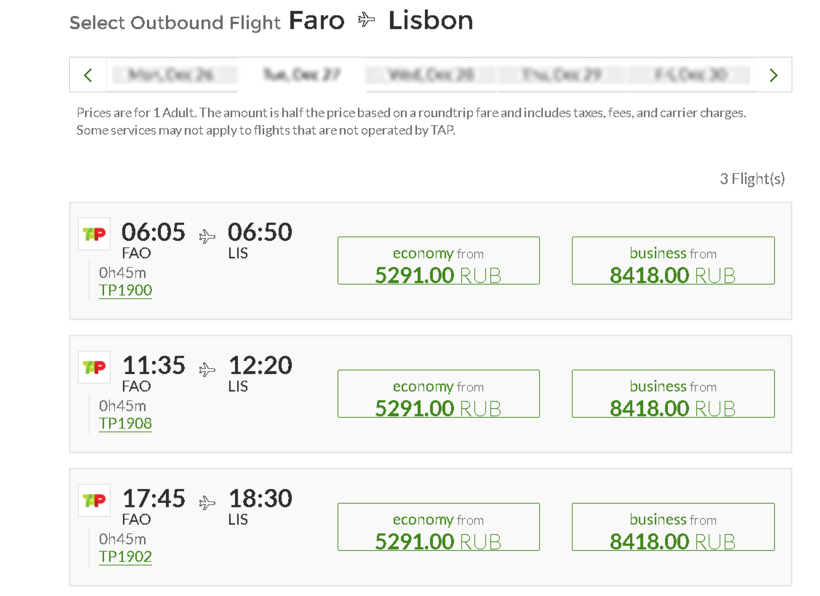
Task: Click plane icon in 06:05 flight row
Action: click(x=207, y=237)
